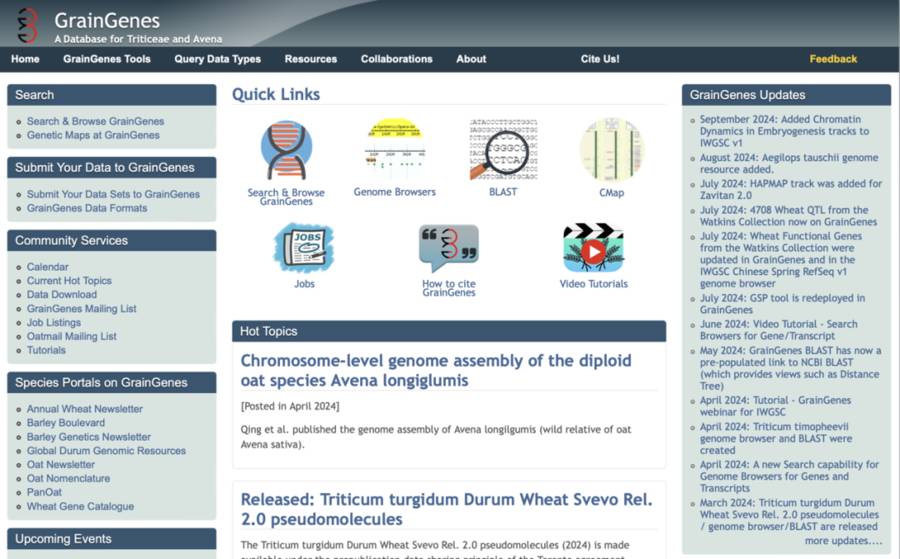Open the Collaborations menu
Screen dimensions: 900x559
tap(397, 59)
